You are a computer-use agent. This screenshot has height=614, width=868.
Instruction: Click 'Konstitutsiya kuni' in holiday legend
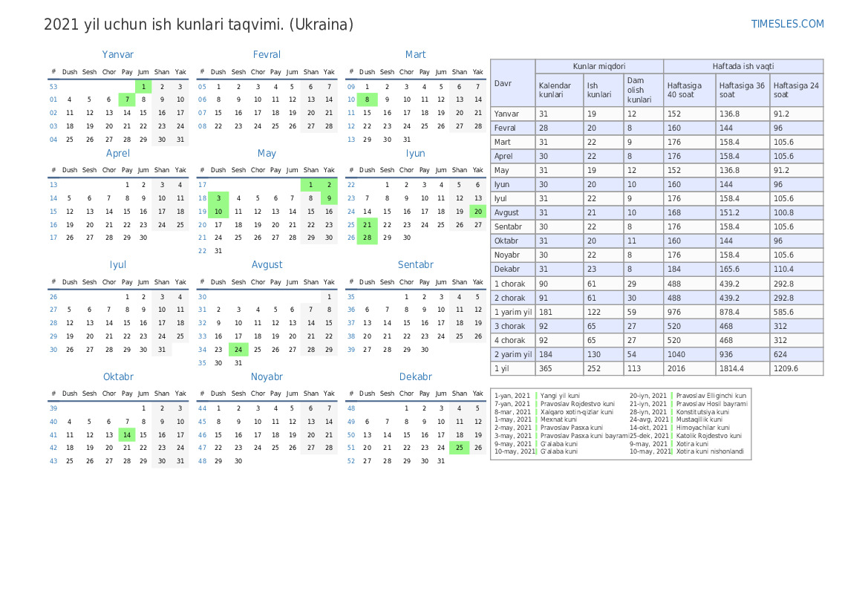(x=702, y=411)
